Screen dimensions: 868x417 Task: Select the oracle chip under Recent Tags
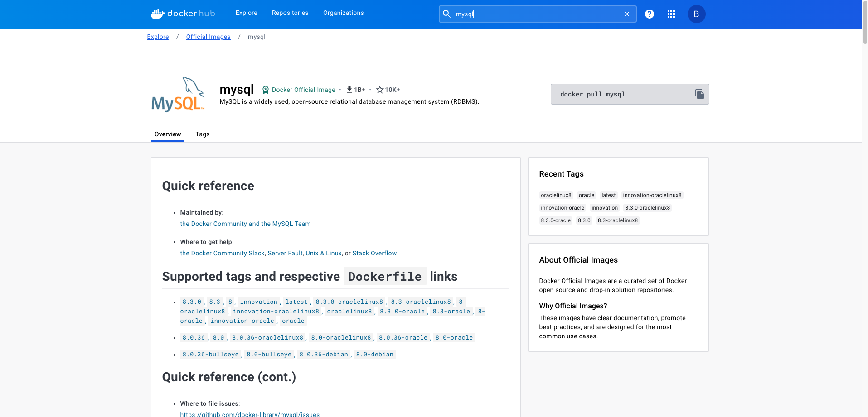click(x=586, y=195)
